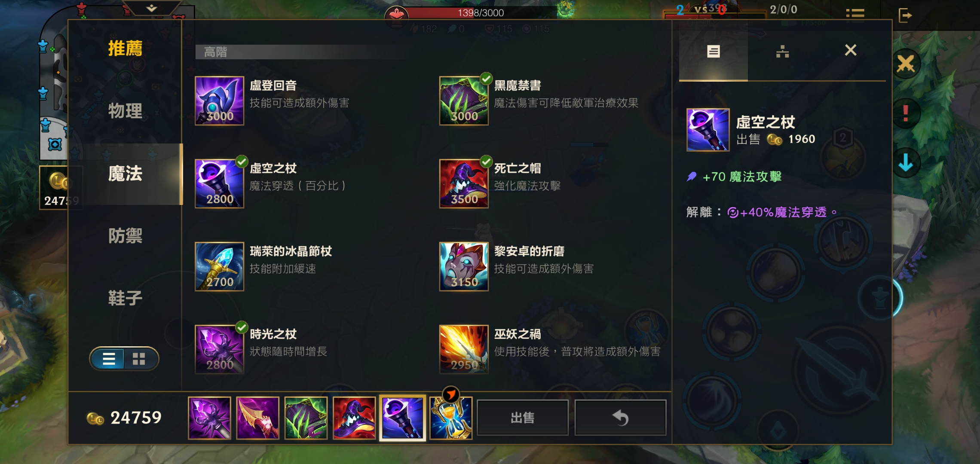Open the 推薦 category
This screenshot has height=464, width=980.
(125, 48)
